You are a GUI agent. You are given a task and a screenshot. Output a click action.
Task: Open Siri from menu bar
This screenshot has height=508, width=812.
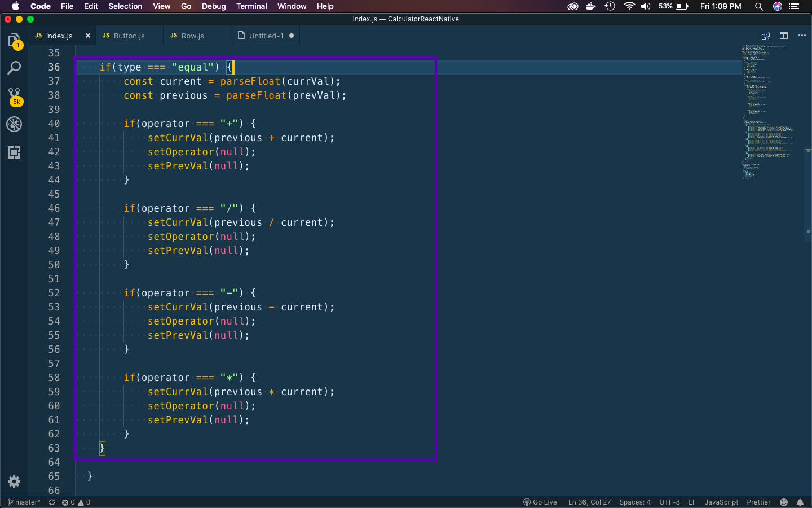(778, 6)
